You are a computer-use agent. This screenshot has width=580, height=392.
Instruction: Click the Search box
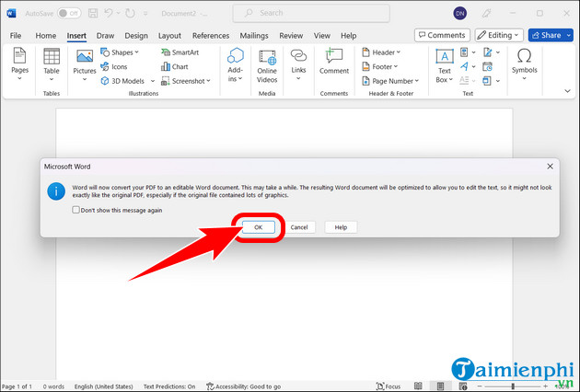coord(311,13)
